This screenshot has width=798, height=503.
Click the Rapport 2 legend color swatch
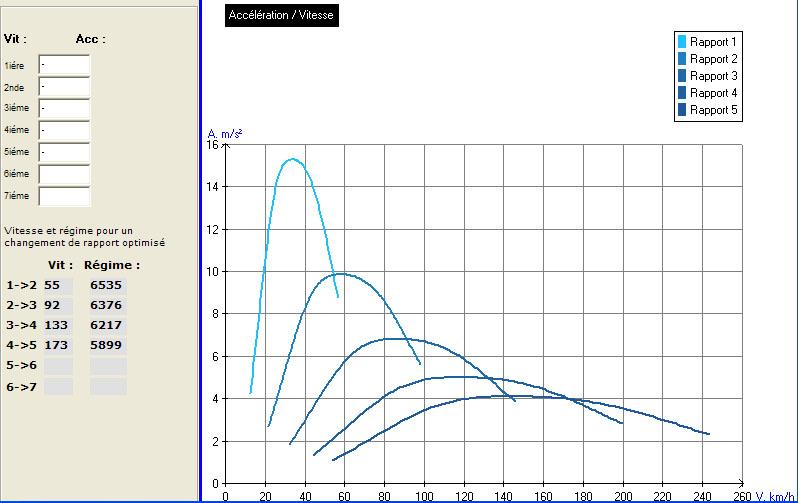click(x=682, y=59)
